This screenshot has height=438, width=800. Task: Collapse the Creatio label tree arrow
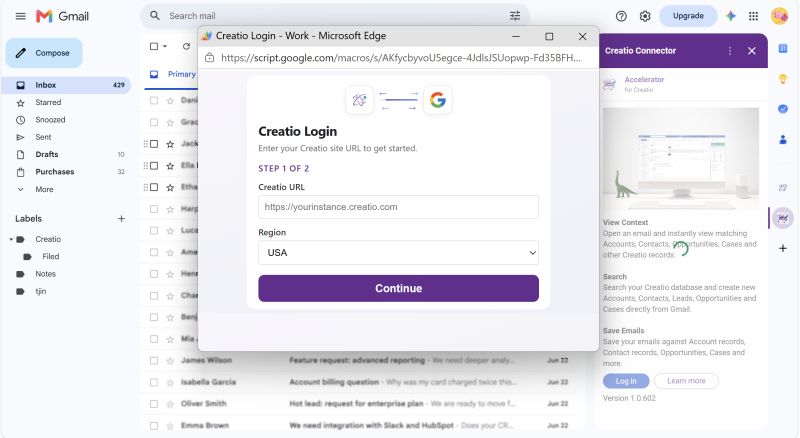11,239
